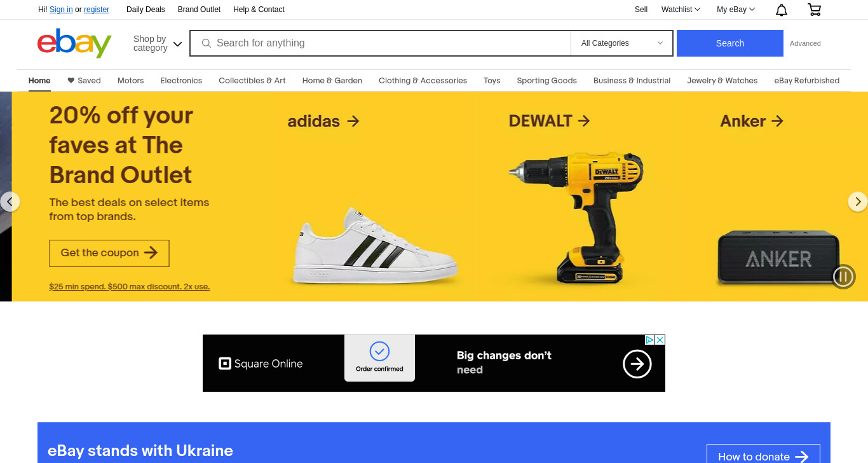
Task: Click the search magnifier icon
Action: (x=206, y=43)
